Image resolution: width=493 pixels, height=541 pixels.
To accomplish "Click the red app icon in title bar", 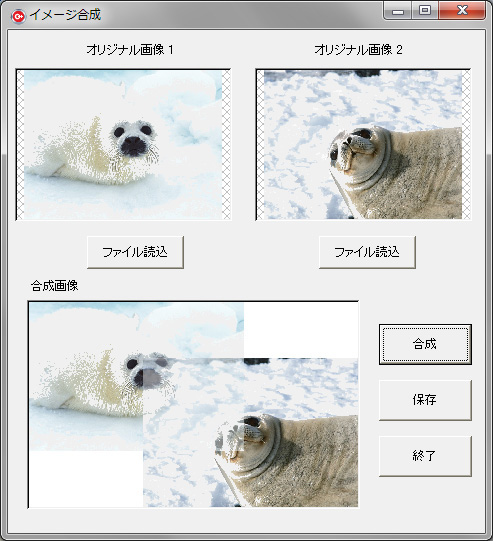I will click(x=18, y=16).
